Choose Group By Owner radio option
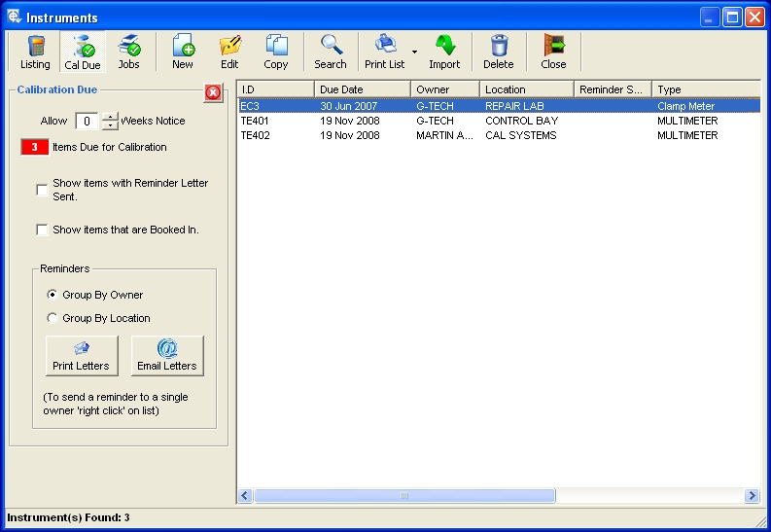 click(x=53, y=295)
